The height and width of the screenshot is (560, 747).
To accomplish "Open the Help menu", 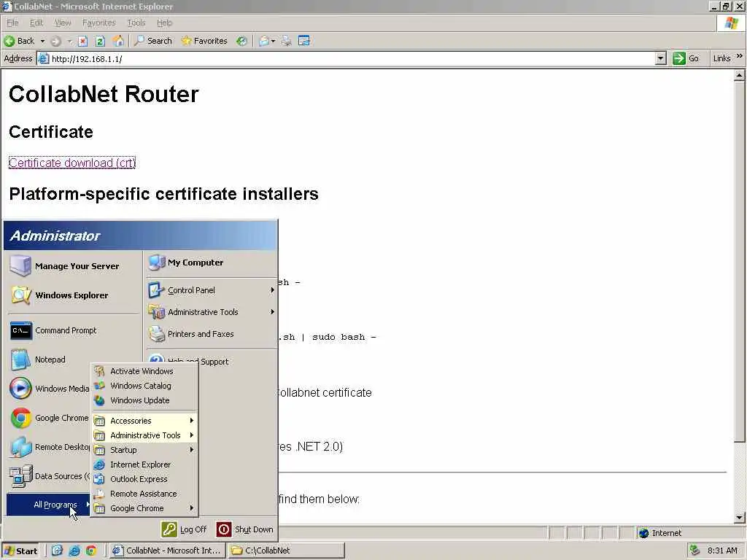I will pos(164,23).
